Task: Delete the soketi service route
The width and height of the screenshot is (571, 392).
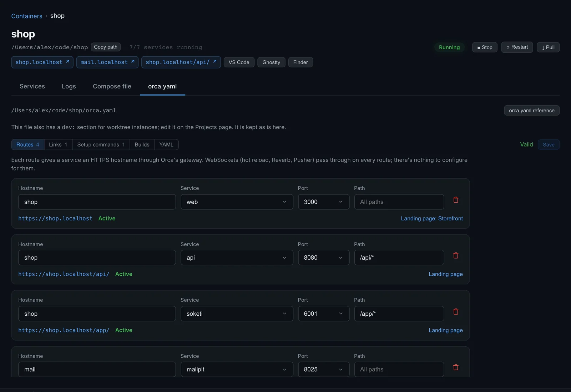Action: (456, 311)
